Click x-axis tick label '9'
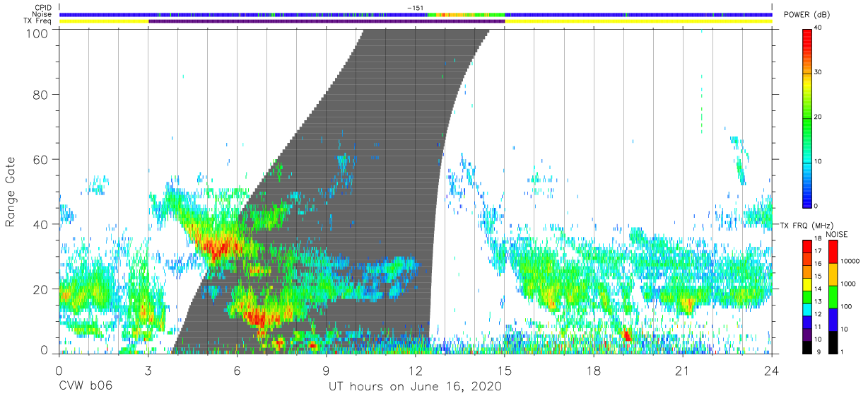 pyautogui.click(x=326, y=370)
